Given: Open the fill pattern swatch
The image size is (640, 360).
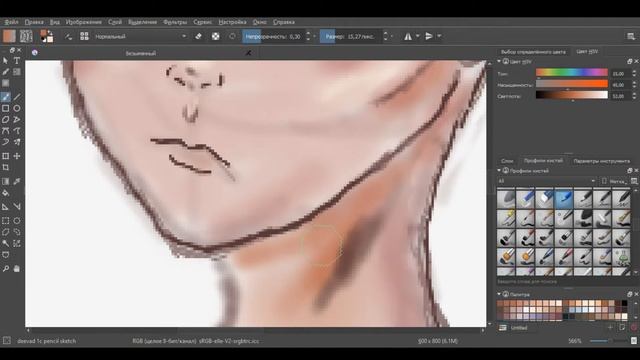Looking at the screenshot, I should [x=26, y=36].
